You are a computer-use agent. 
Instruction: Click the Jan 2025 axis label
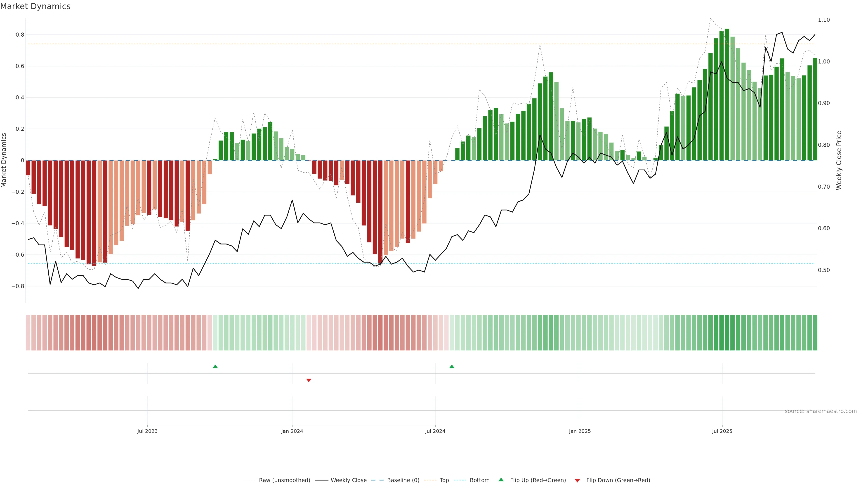tap(580, 431)
